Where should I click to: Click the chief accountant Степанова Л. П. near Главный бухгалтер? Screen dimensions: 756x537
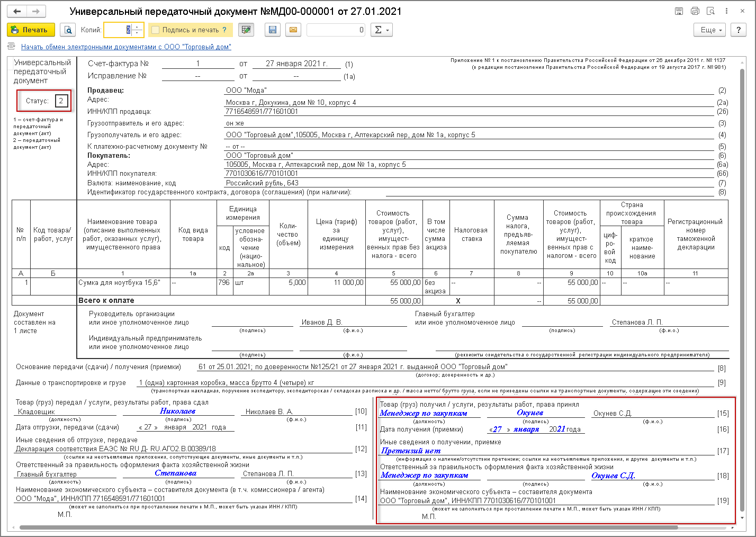coord(637,323)
